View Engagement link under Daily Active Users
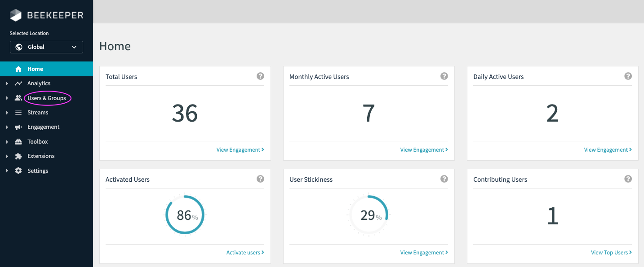The width and height of the screenshot is (644, 267). pyautogui.click(x=608, y=150)
